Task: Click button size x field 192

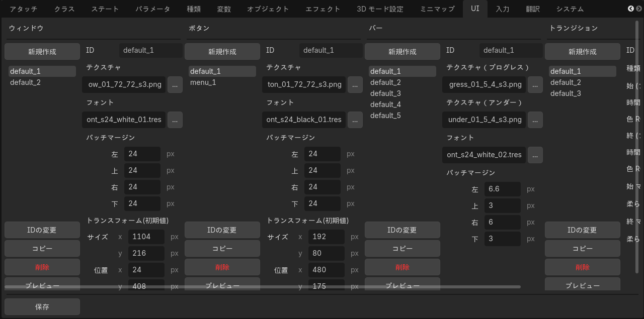Action: pyautogui.click(x=327, y=237)
